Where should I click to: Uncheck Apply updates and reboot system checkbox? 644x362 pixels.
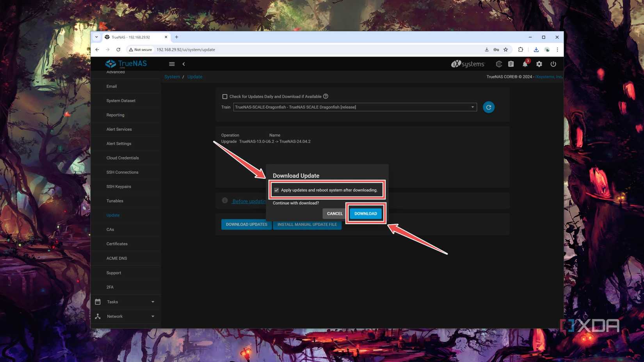click(x=276, y=190)
